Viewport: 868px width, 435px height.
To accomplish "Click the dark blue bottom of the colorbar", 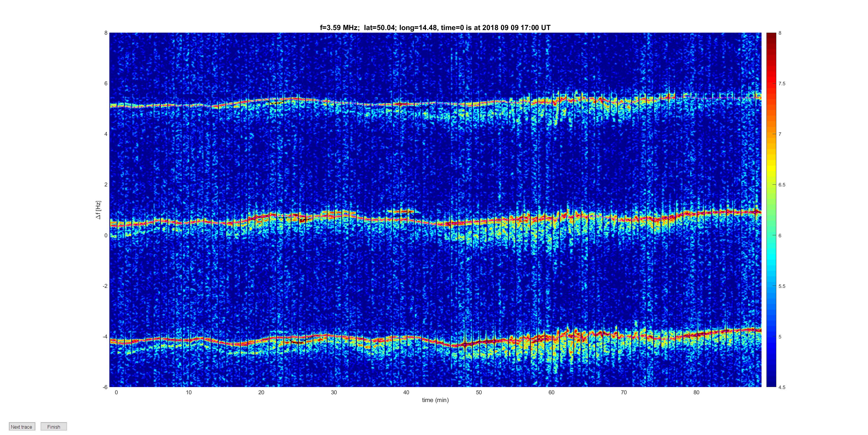I will (x=771, y=384).
